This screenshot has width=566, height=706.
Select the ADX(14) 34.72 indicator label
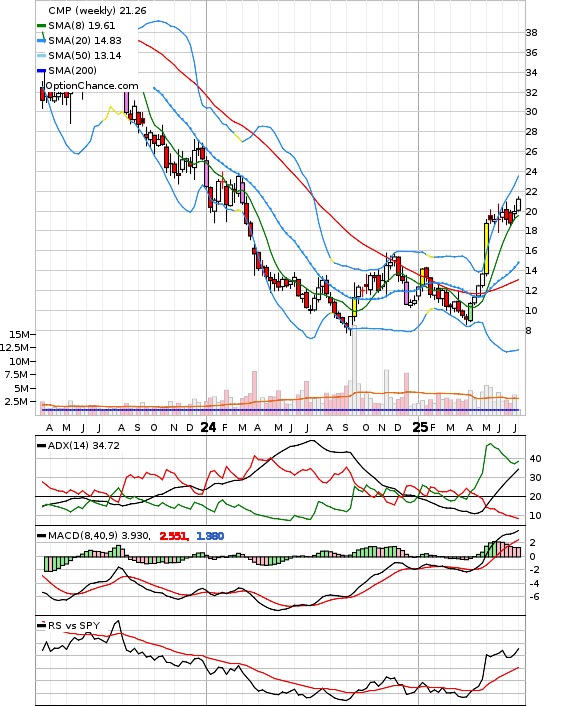[84, 445]
